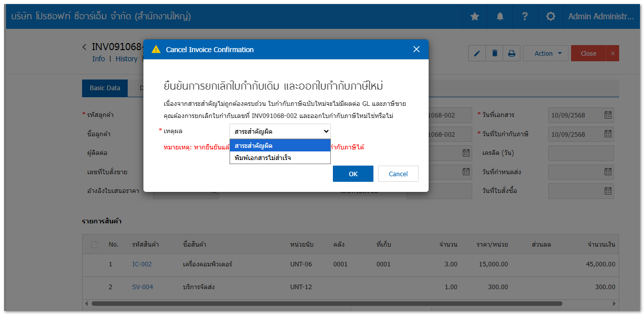Open the settings gear icon
Viewport: 644px width, 315px height.
[x=551, y=17]
